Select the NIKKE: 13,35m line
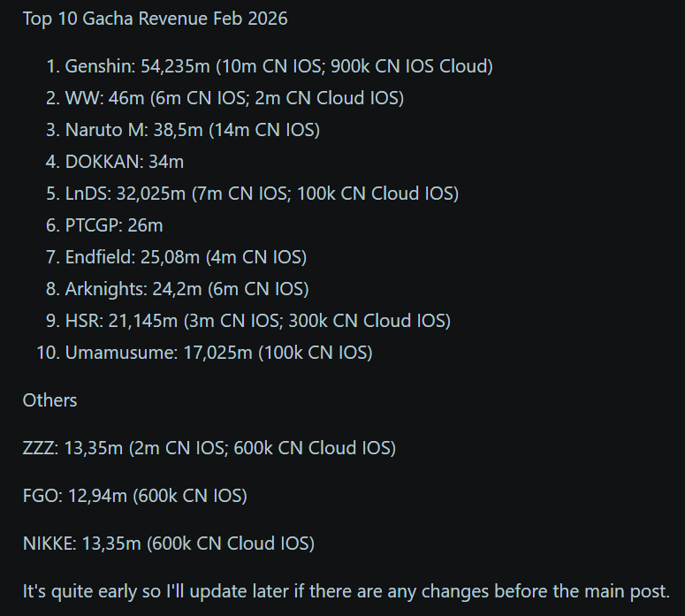The image size is (685, 616). (x=169, y=544)
